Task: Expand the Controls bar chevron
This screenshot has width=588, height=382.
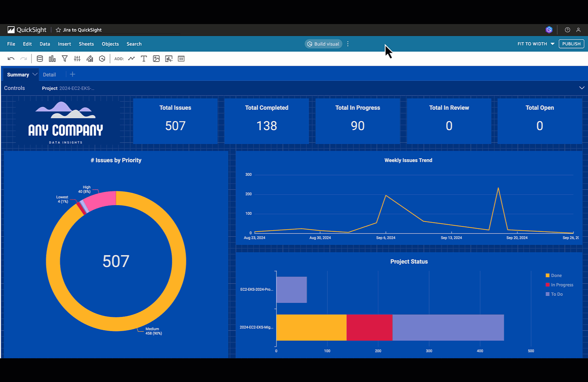Action: click(582, 88)
